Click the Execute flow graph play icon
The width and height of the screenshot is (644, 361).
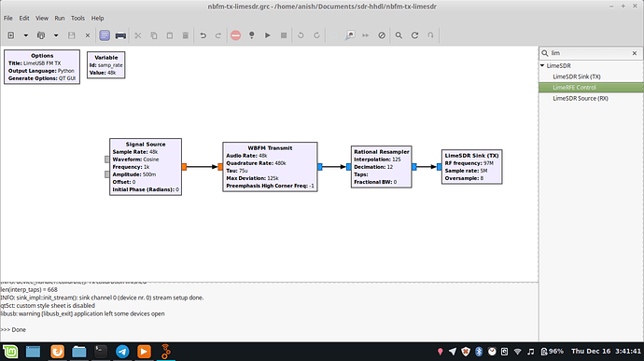(x=267, y=35)
